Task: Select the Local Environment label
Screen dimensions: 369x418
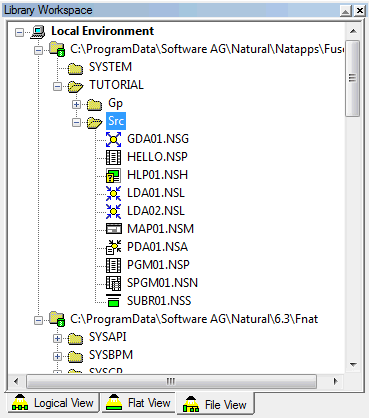Action: [102, 31]
